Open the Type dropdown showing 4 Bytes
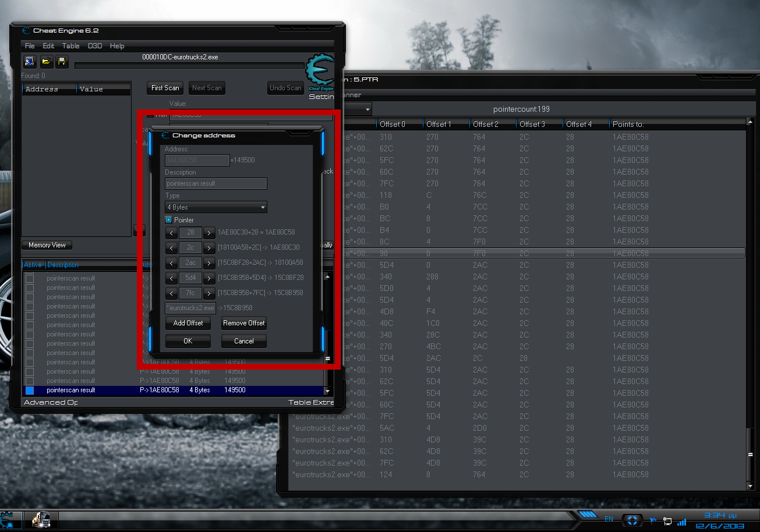The image size is (760, 532). pyautogui.click(x=215, y=207)
